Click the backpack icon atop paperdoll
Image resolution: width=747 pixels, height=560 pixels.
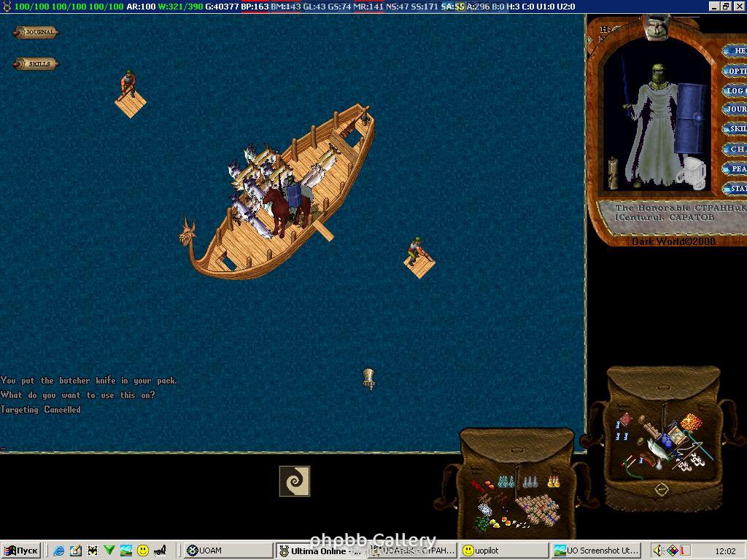[656, 28]
